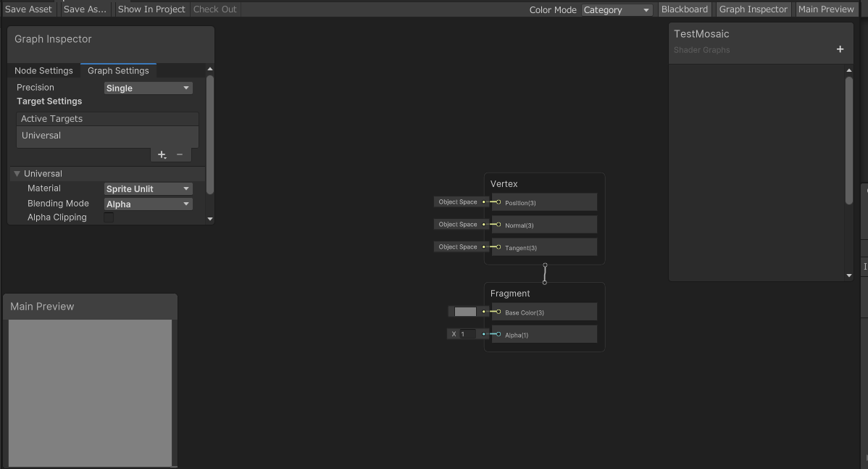
Task: Add a new property via the Blackboard plus icon
Action: 840,49
